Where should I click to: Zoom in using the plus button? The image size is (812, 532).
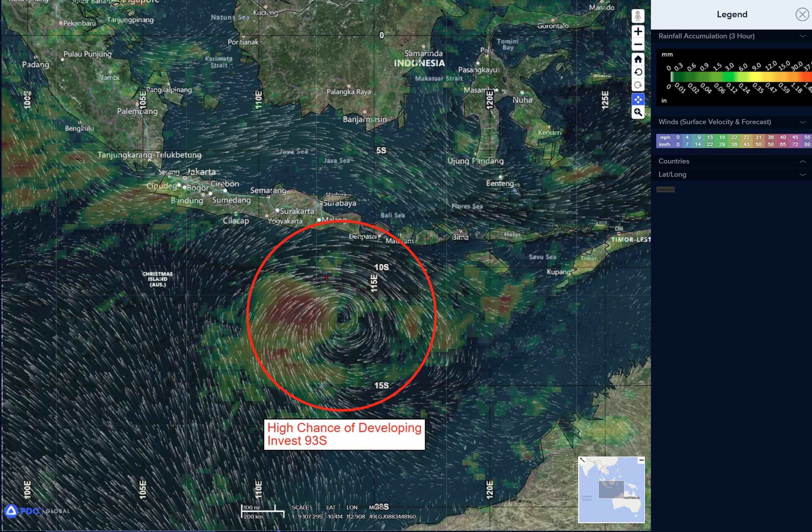(638, 32)
